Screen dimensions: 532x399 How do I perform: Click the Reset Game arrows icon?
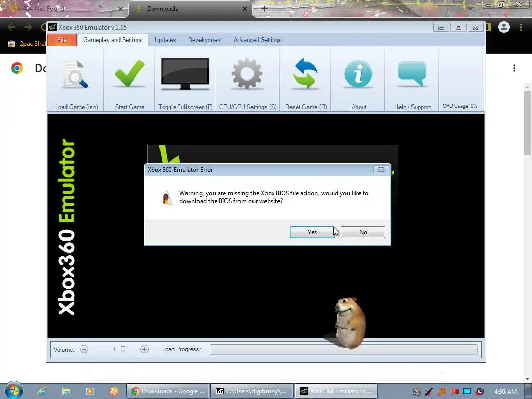pyautogui.click(x=305, y=74)
